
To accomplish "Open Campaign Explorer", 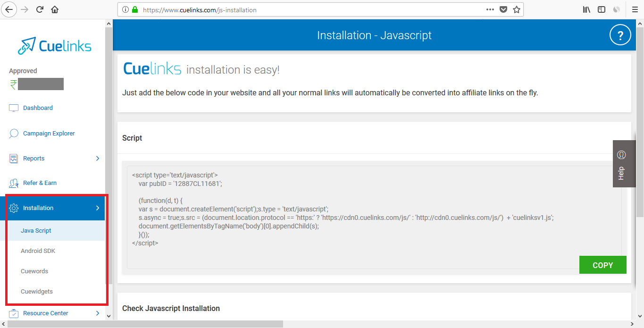I will point(49,134).
